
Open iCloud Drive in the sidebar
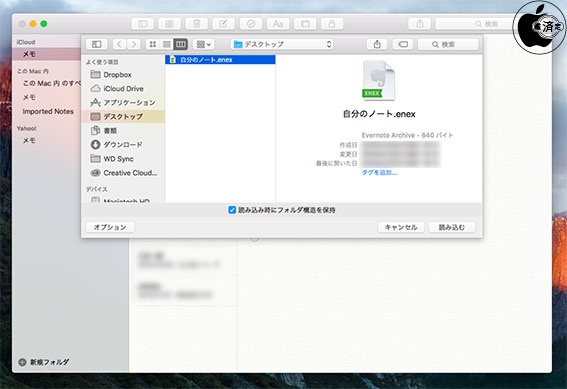click(123, 89)
